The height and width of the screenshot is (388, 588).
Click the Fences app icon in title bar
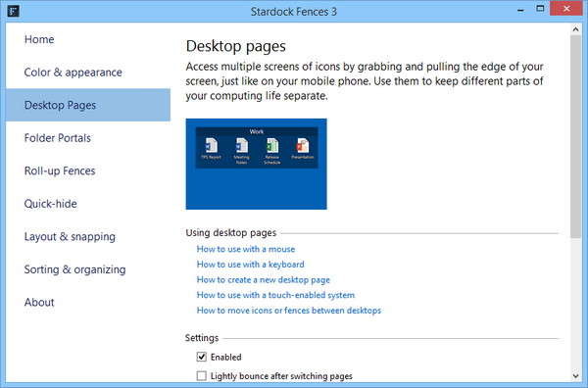13,11
